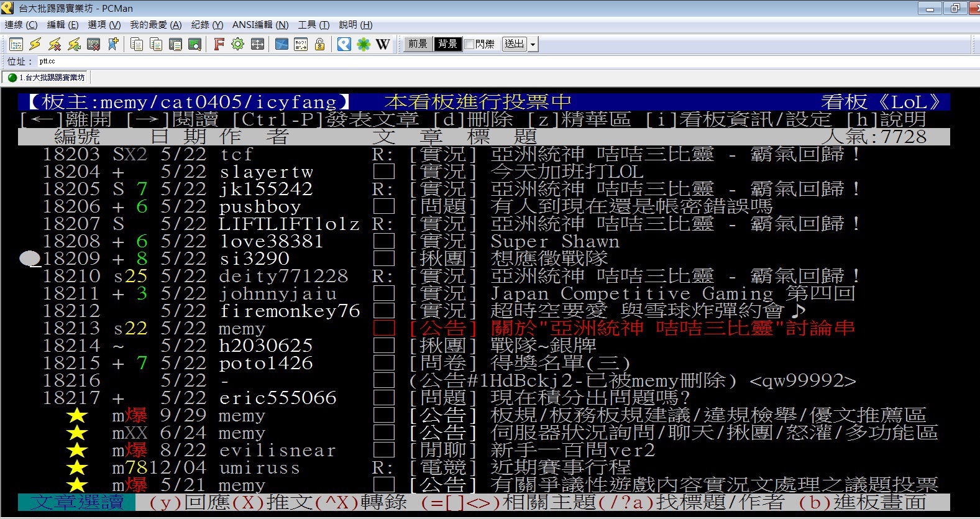Click the 板主:memy/cat0405/icyfang header text

pyautogui.click(x=190, y=102)
